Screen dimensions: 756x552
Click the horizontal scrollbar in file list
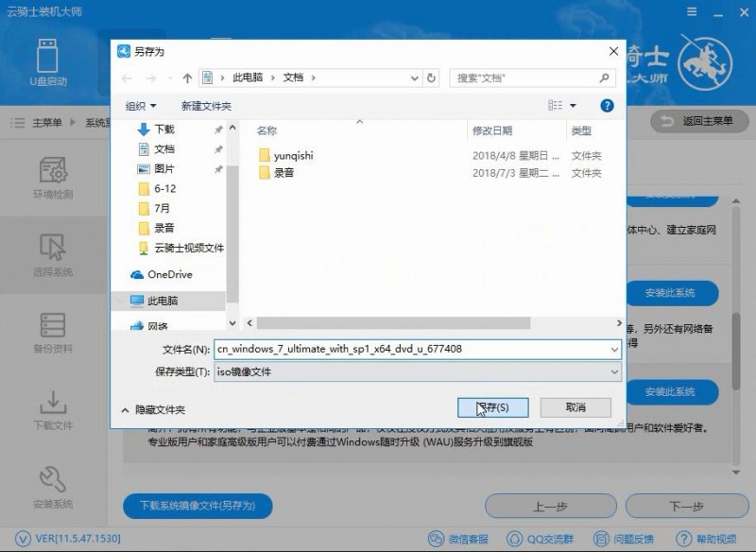(x=393, y=323)
